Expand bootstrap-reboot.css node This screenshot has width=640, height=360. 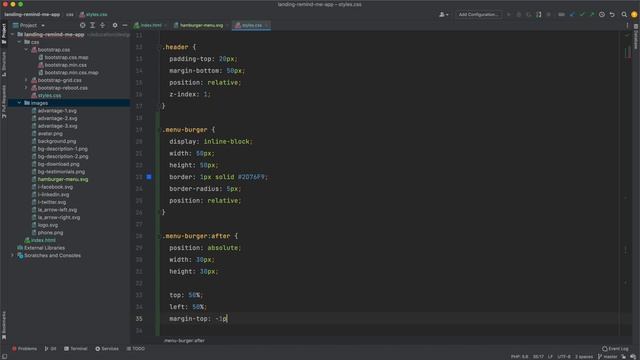click(26, 88)
